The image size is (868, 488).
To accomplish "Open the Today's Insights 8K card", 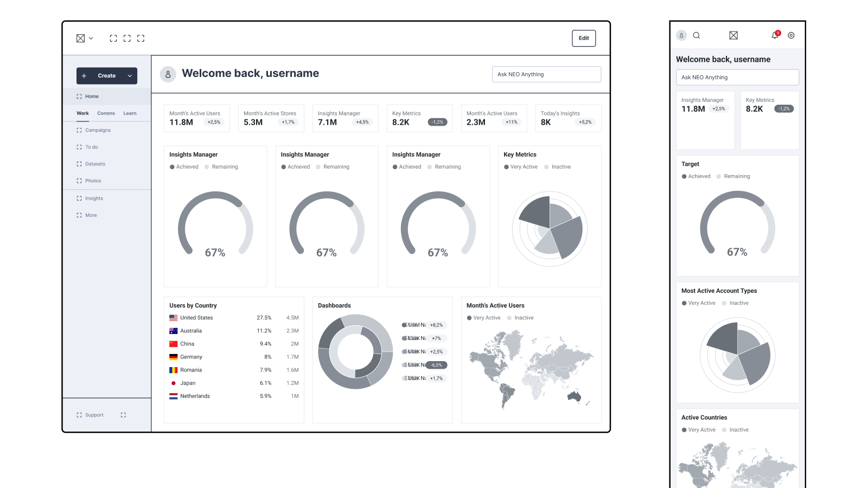I will click(569, 118).
